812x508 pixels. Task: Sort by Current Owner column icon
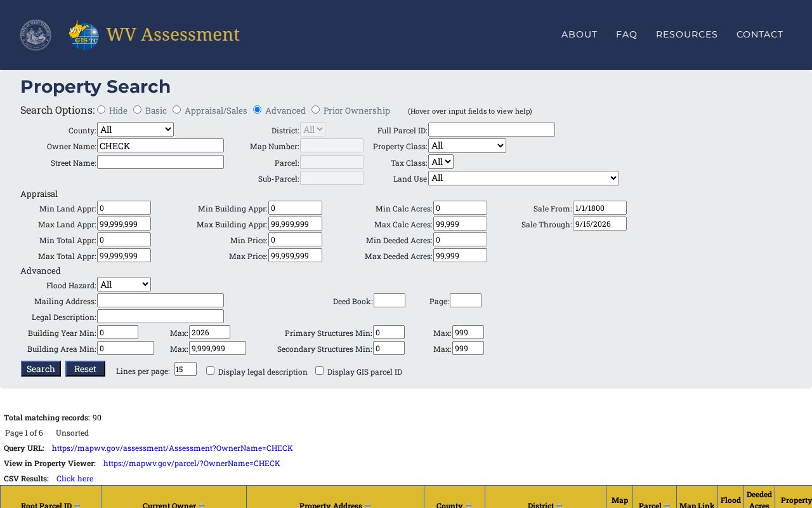coord(202,505)
